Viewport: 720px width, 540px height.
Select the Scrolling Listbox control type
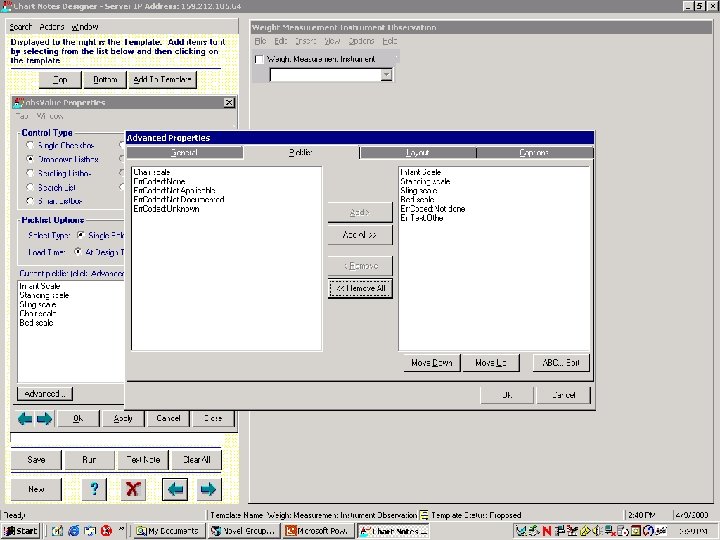point(30,173)
